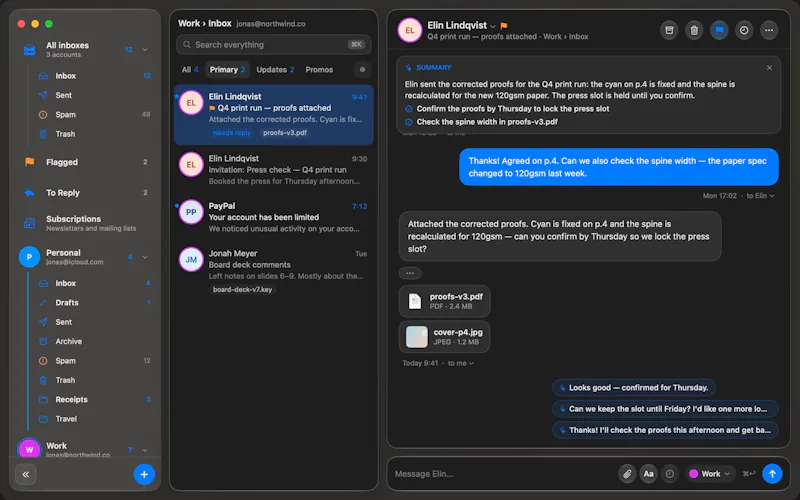Open text formatting Aa button

pyautogui.click(x=648, y=474)
